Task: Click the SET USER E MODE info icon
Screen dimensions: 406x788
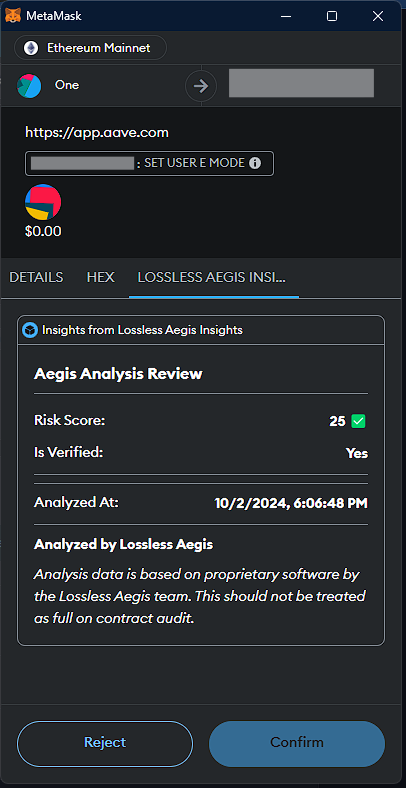Action: (x=255, y=163)
